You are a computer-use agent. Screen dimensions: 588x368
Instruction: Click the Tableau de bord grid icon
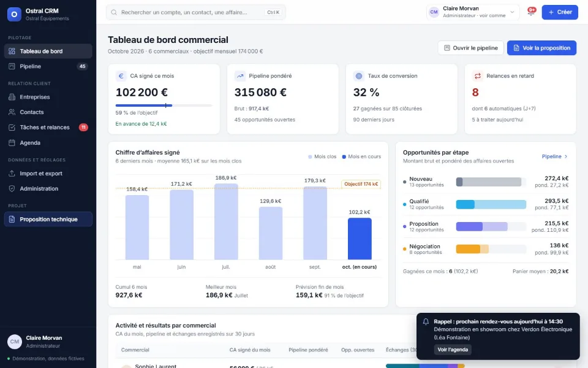[12, 51]
